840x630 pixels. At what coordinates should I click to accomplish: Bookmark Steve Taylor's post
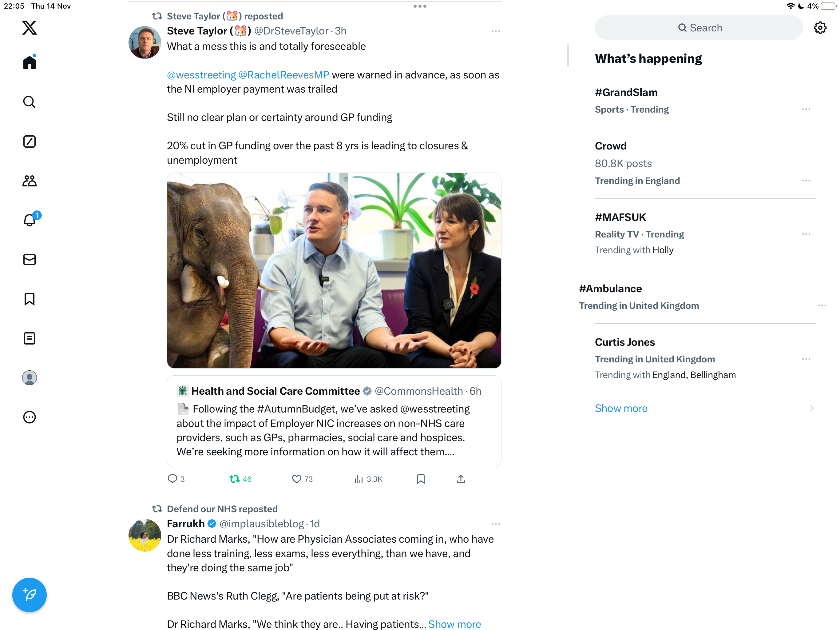421,479
